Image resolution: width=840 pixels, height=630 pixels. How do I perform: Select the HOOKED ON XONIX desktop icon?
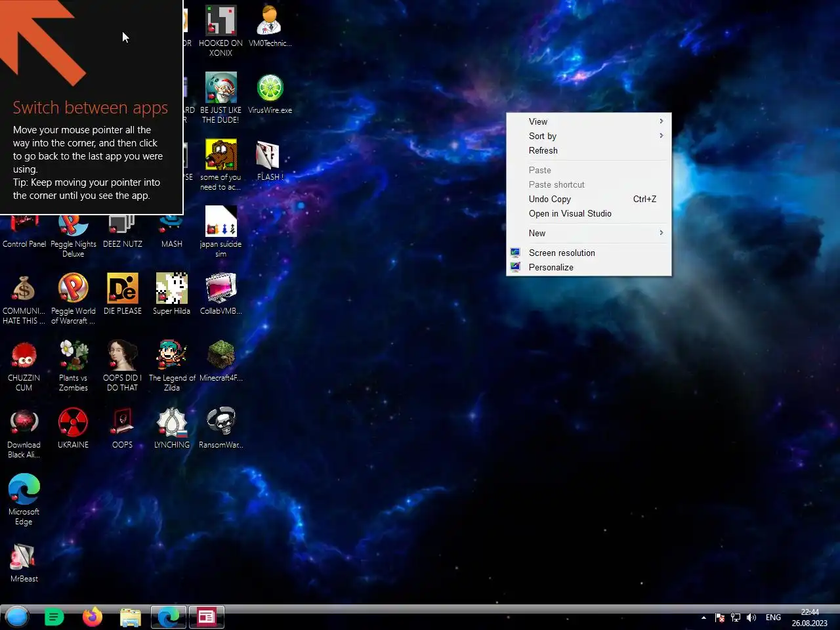pos(220,30)
